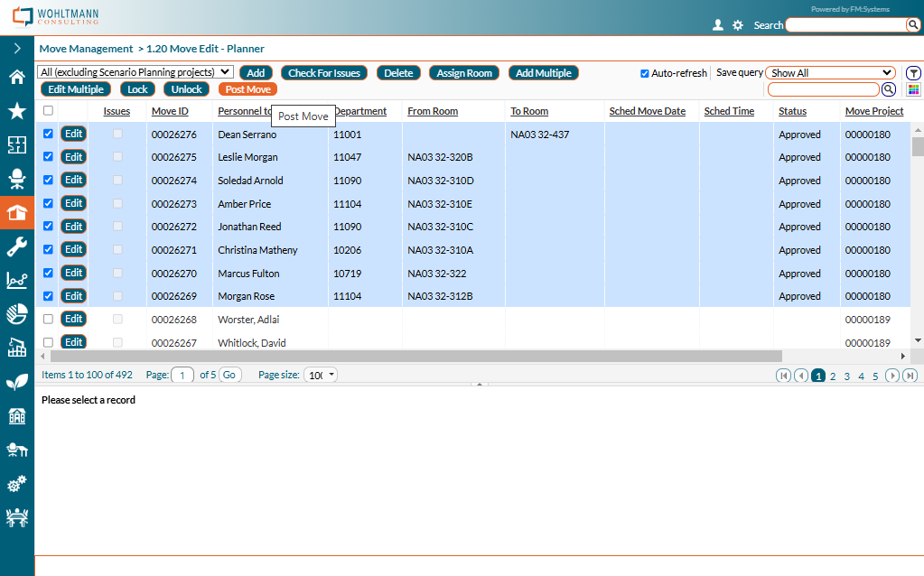Click the Post Move button

[247, 89]
